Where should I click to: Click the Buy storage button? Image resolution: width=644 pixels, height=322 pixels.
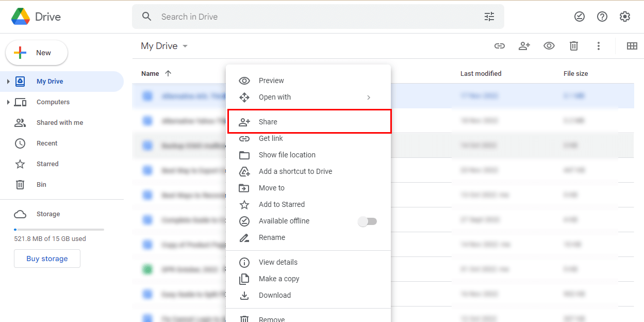[x=47, y=259]
